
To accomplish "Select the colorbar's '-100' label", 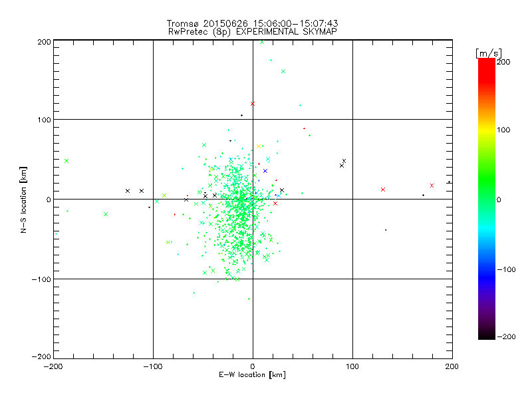I will [x=506, y=269].
